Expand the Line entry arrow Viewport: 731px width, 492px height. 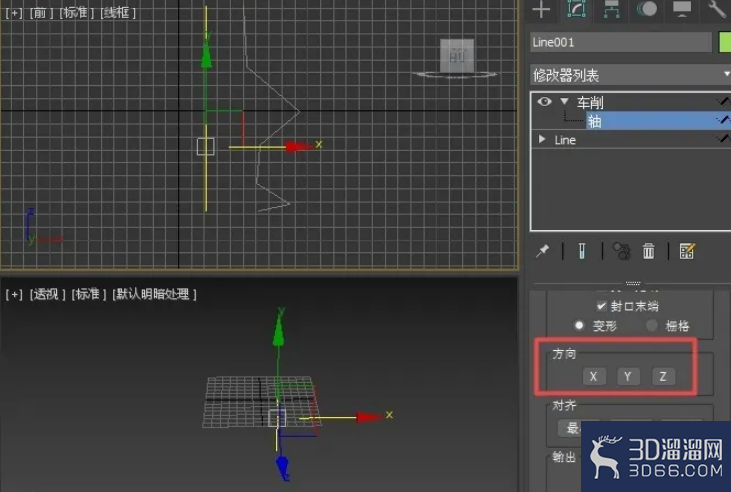pos(542,139)
